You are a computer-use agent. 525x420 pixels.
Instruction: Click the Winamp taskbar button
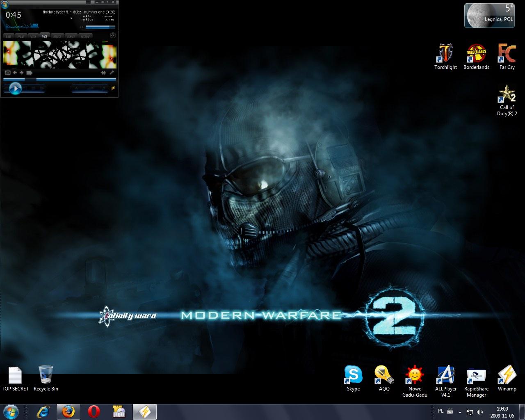tap(145, 412)
